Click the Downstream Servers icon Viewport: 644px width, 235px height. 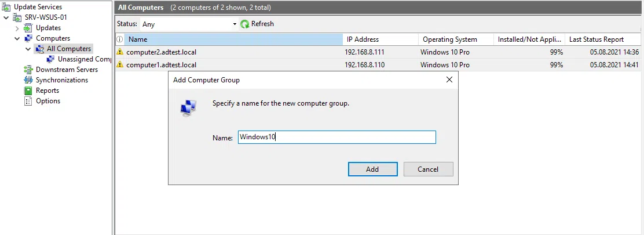[x=28, y=70]
